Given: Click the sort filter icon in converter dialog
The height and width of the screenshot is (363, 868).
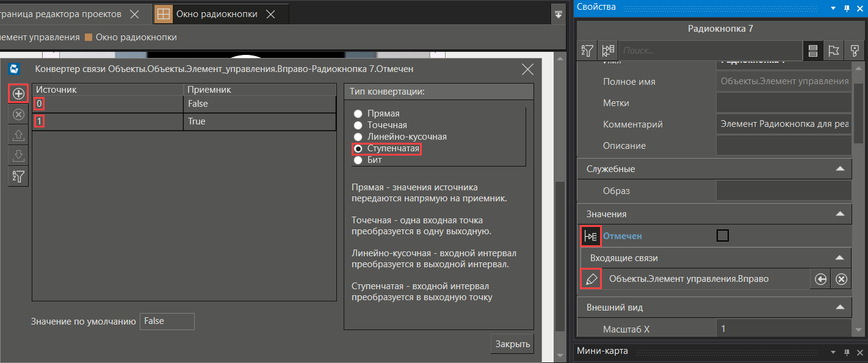Looking at the screenshot, I should pos(18,176).
